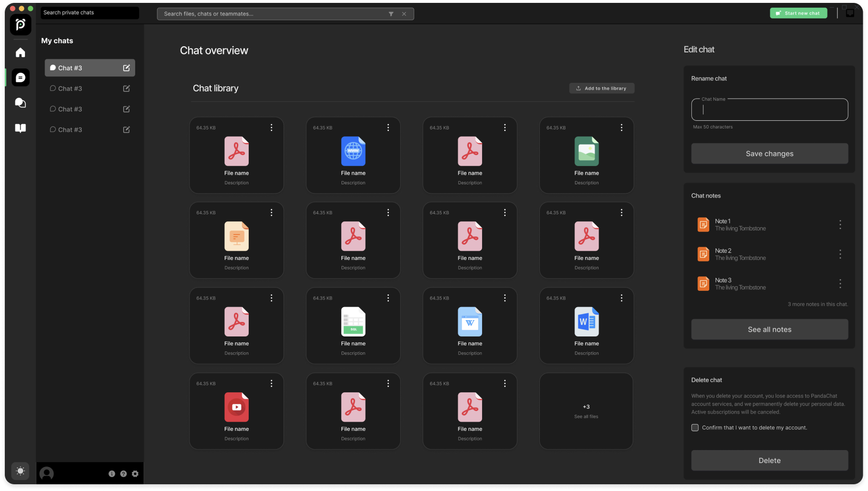868x491 pixels.
Task: Click the Chat Name input field
Action: [x=769, y=110]
